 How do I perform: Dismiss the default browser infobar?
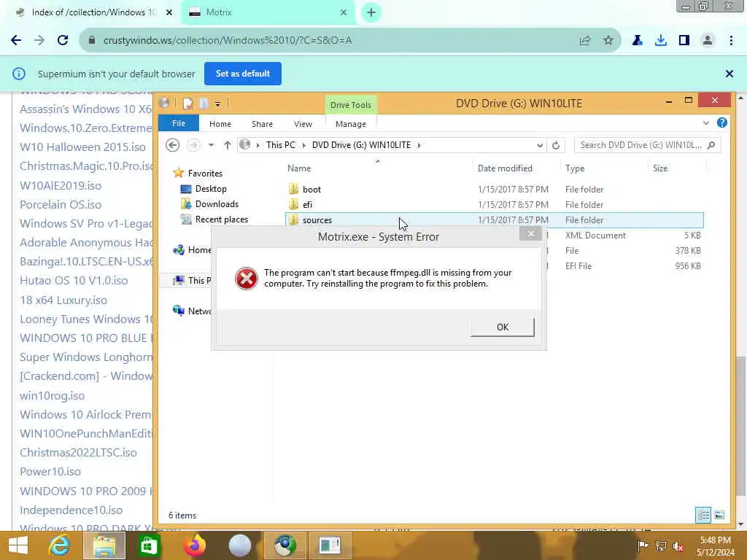click(729, 74)
